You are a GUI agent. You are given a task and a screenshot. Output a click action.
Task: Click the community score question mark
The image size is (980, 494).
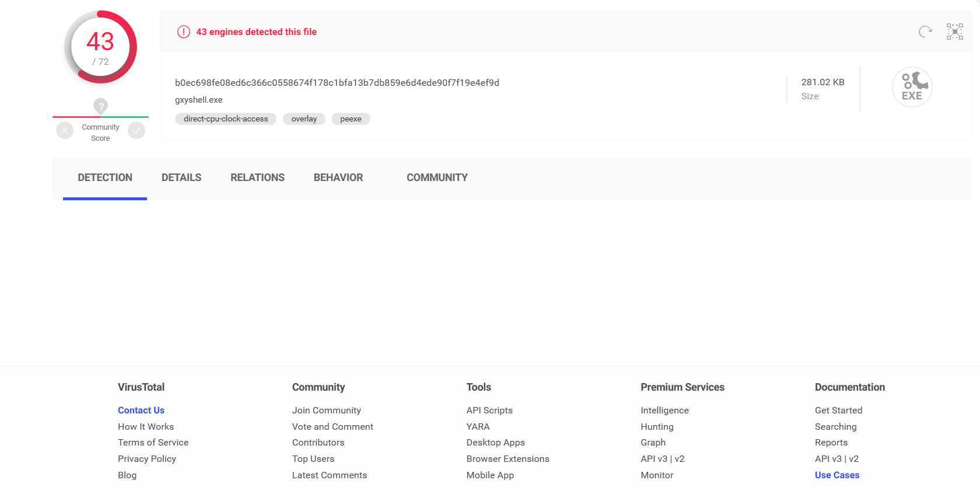coord(101,106)
